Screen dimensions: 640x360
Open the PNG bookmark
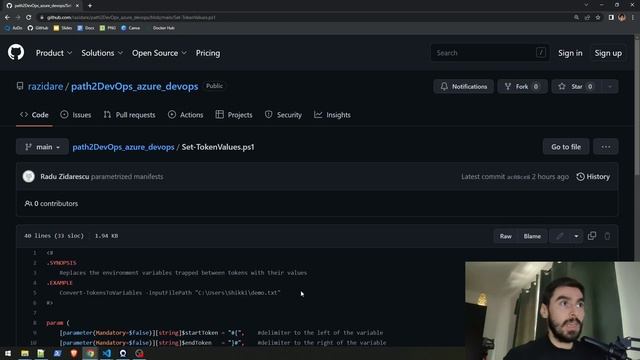tap(108, 28)
